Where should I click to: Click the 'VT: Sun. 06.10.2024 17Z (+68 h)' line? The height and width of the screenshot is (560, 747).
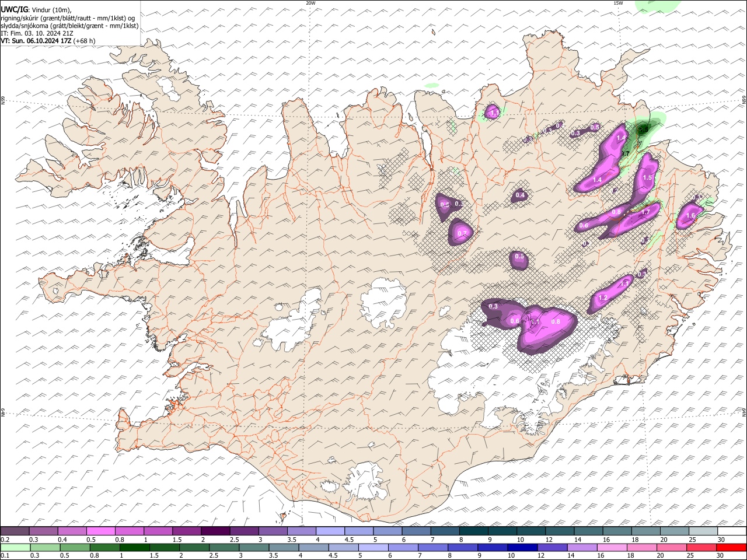click(48, 41)
